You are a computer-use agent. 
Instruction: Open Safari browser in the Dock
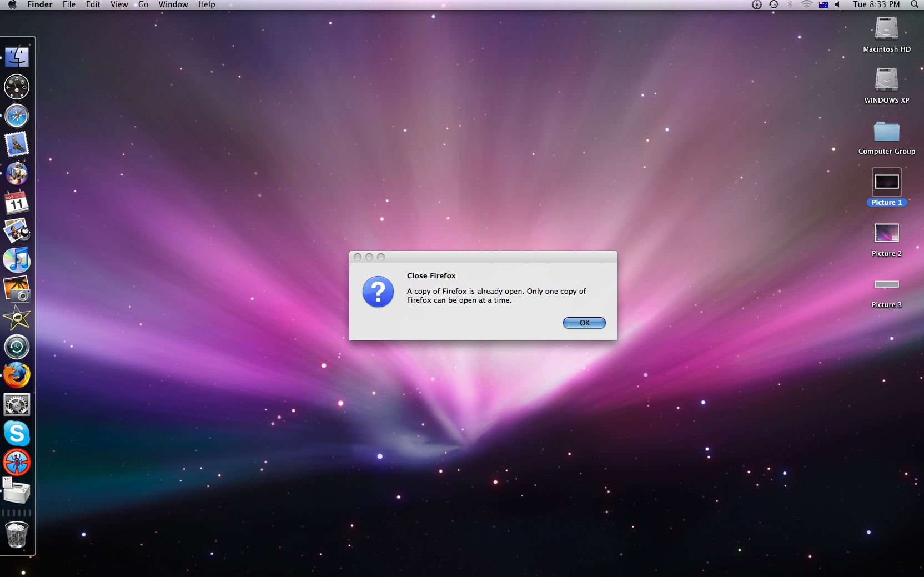[x=17, y=116]
